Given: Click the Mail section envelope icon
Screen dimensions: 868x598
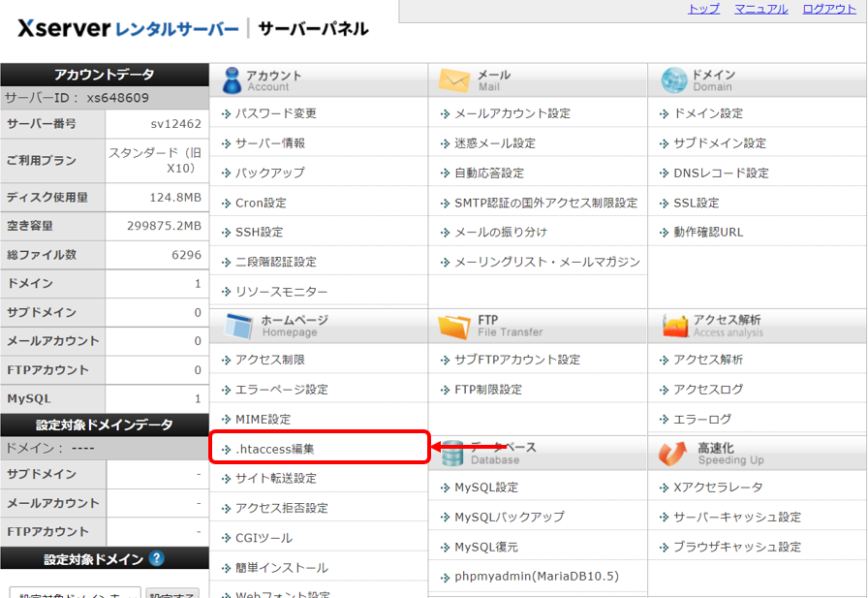Looking at the screenshot, I should (x=453, y=79).
